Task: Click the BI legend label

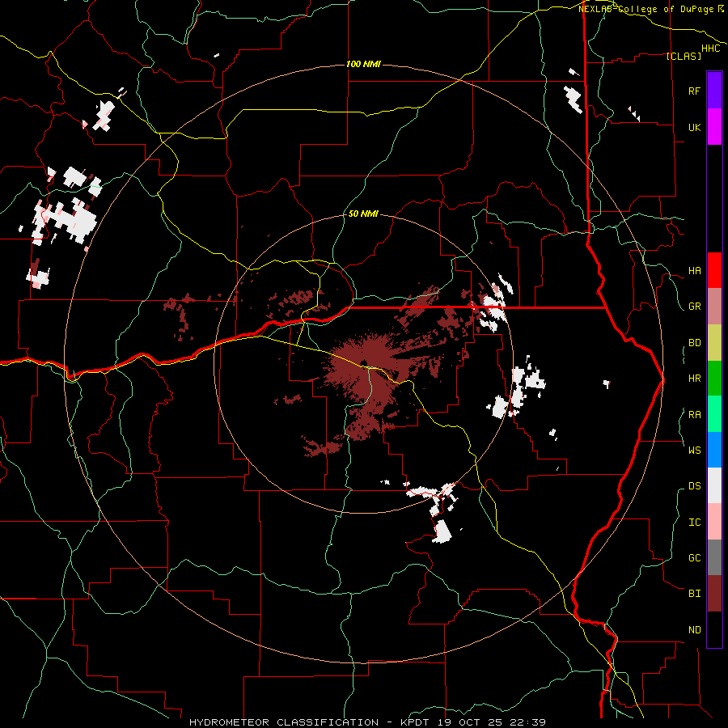Action: (694, 594)
